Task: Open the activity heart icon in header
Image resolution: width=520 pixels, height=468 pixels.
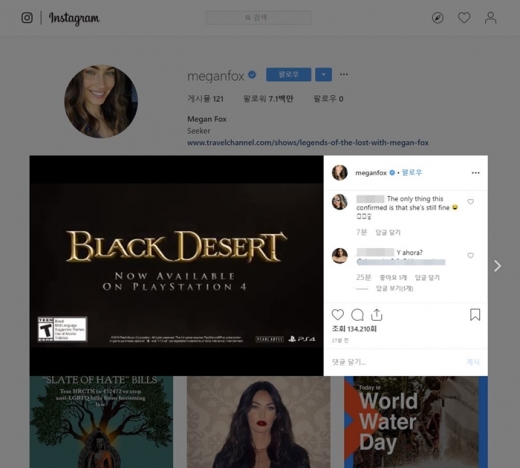Action: pos(464,18)
